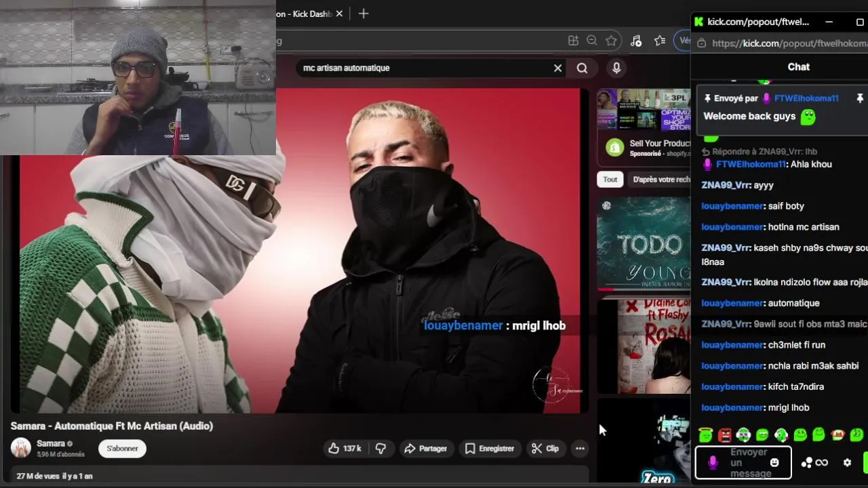Click the 'Ahla khou' reply from FTWElhokoma11
868x488 pixels.
[768, 164]
